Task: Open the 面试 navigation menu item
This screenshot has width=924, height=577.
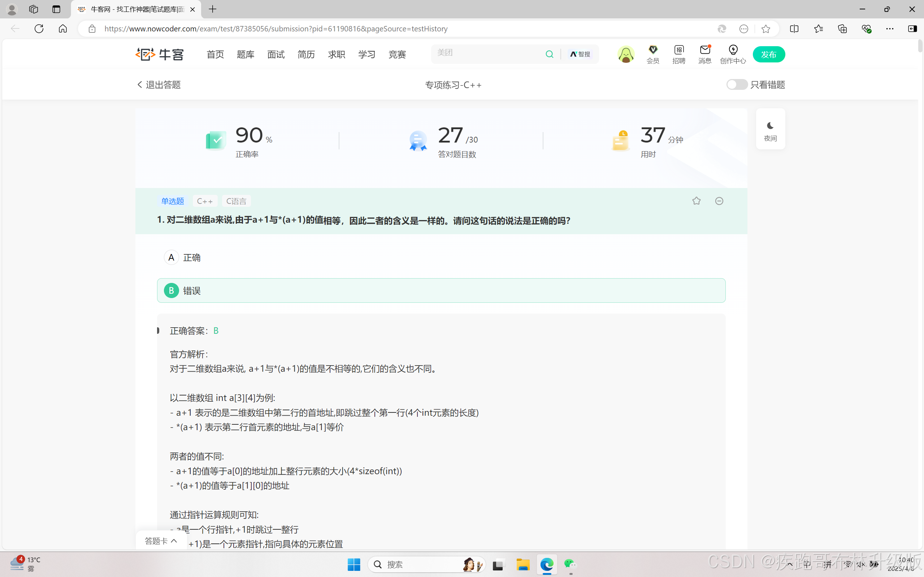Action: point(276,54)
